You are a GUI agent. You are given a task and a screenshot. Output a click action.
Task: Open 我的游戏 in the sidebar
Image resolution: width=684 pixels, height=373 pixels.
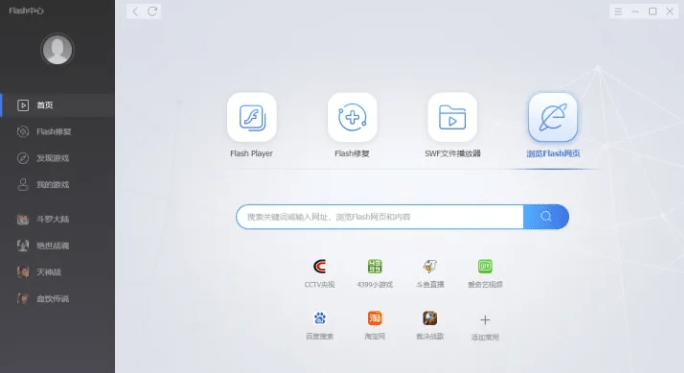click(x=58, y=185)
